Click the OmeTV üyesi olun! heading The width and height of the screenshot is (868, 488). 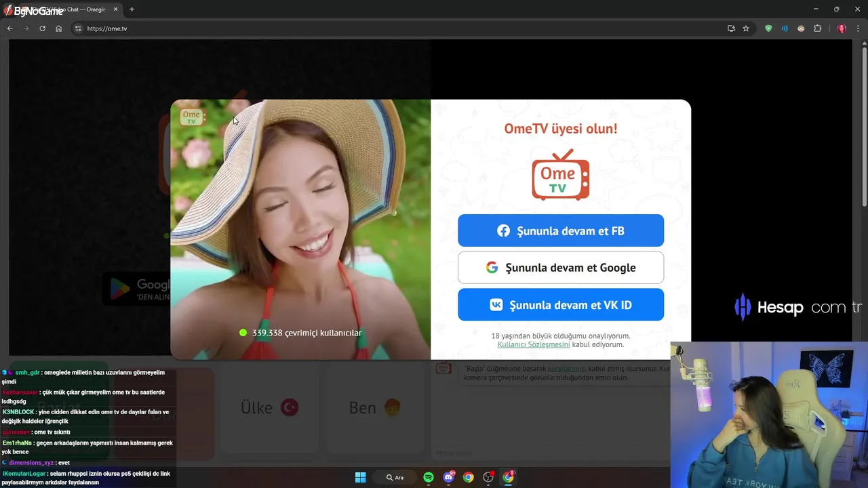pos(561,128)
